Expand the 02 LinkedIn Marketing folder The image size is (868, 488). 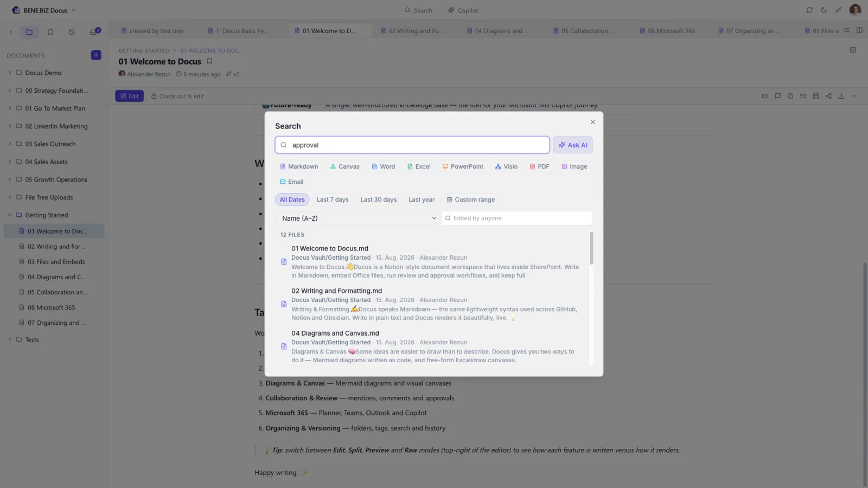tap(10, 126)
